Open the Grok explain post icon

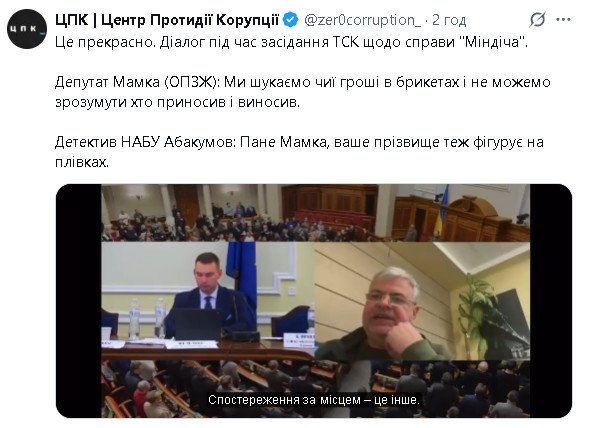tap(538, 20)
